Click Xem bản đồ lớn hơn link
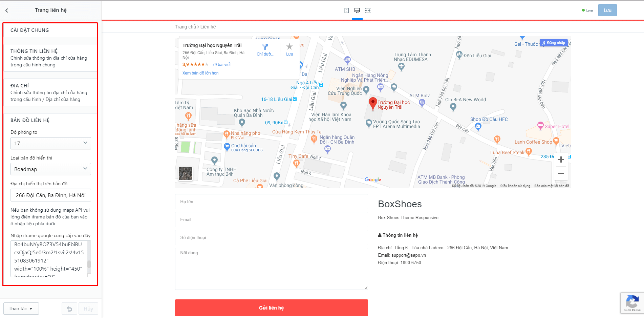644x318 pixels. 200,73
